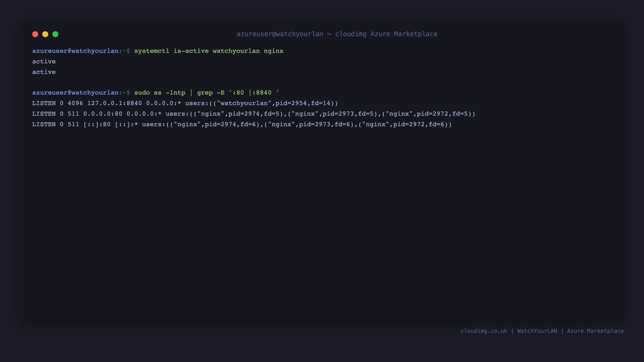Click the "watchyourlan",pid=2954 process entry
Viewport: 644px width, 362px height.
(262, 103)
